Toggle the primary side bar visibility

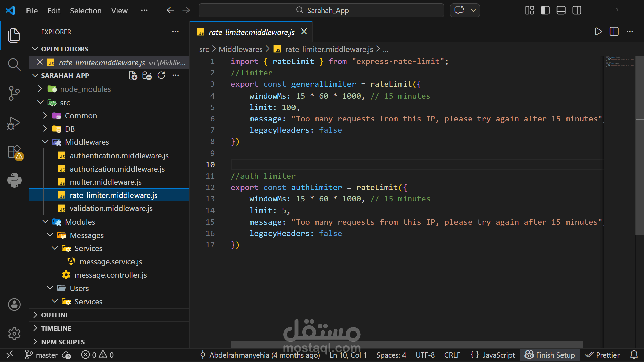(x=545, y=10)
